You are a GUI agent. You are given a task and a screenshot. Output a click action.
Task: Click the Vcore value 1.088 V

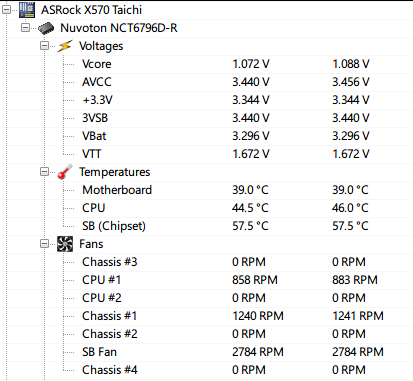[351, 64]
